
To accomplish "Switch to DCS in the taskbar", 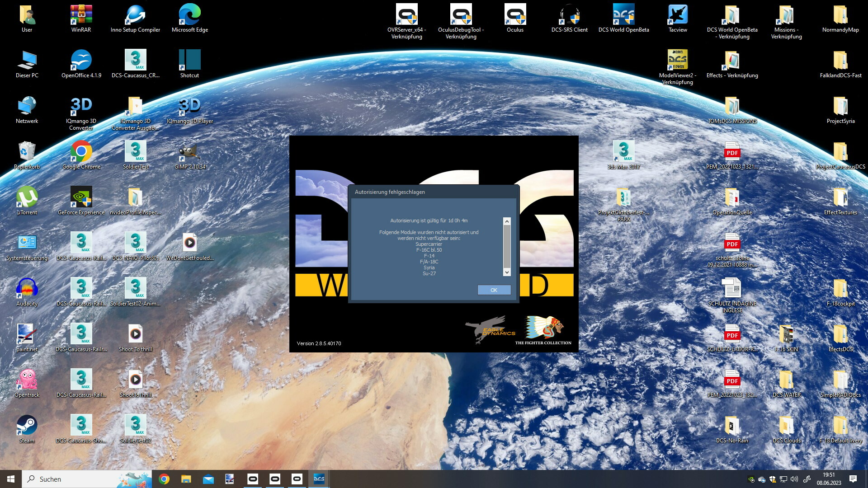I will coord(319,479).
